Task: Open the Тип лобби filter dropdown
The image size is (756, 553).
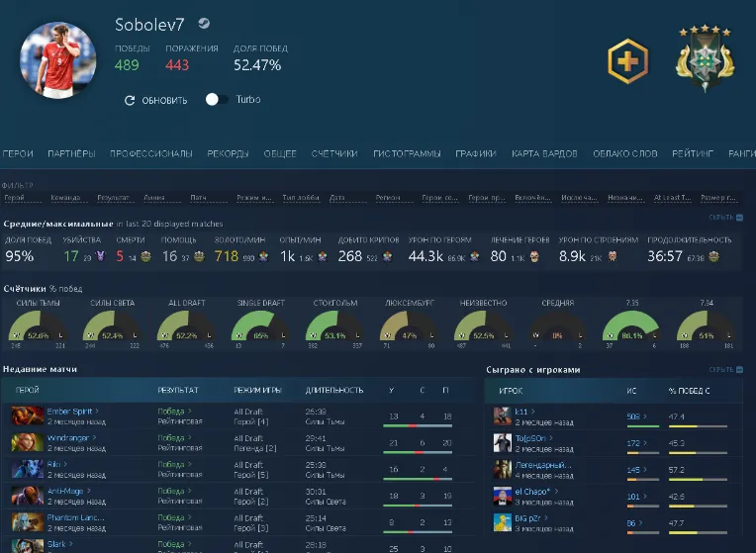Action: pyautogui.click(x=301, y=198)
